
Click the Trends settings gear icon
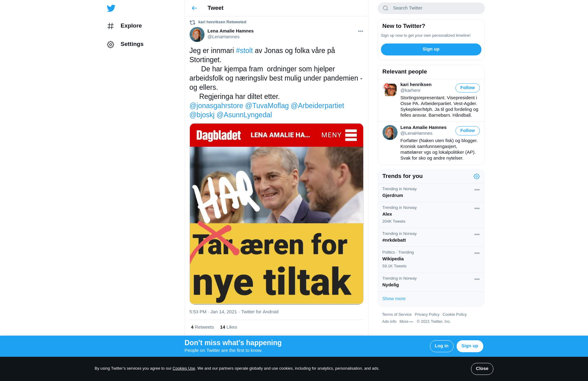477,176
